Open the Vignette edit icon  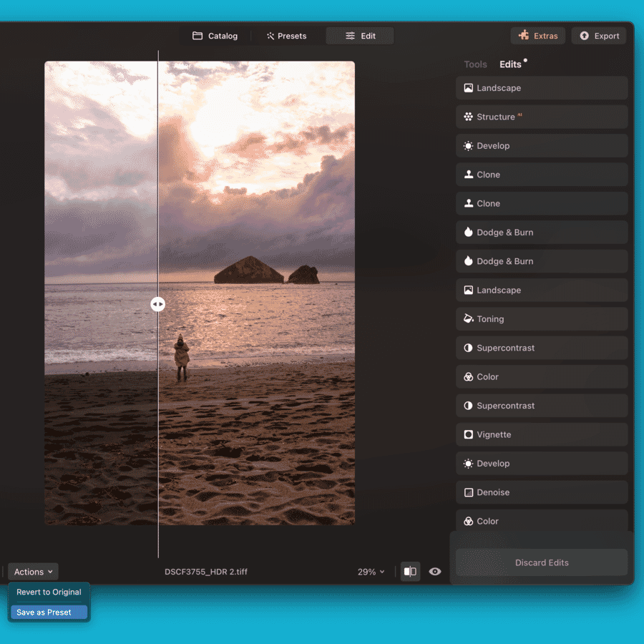[x=469, y=434]
